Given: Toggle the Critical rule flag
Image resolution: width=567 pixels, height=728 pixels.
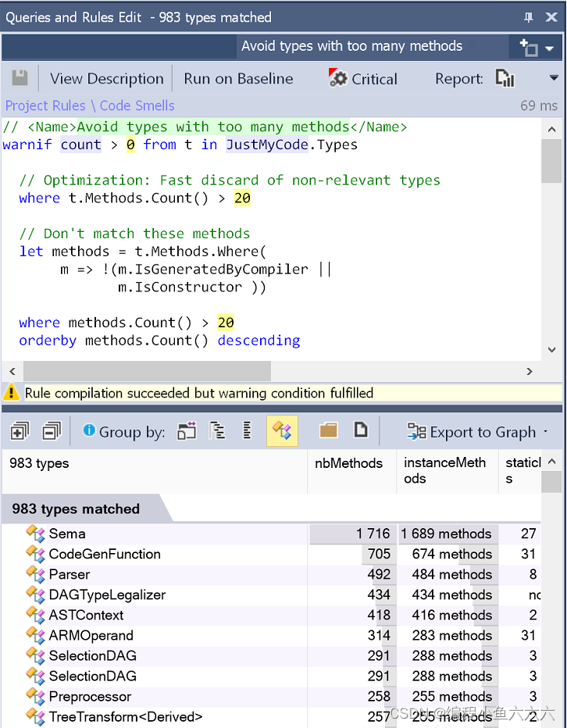Looking at the screenshot, I should coord(362,78).
